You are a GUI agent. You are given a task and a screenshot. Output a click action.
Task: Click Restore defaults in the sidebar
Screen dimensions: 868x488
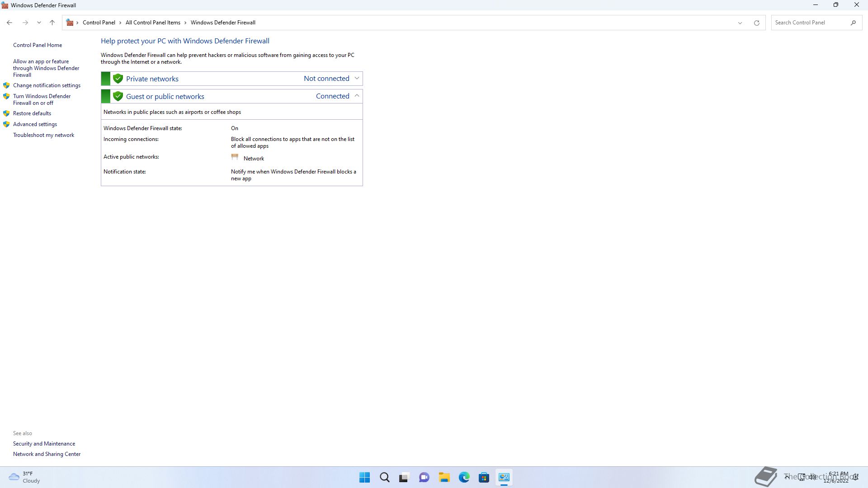click(x=32, y=113)
